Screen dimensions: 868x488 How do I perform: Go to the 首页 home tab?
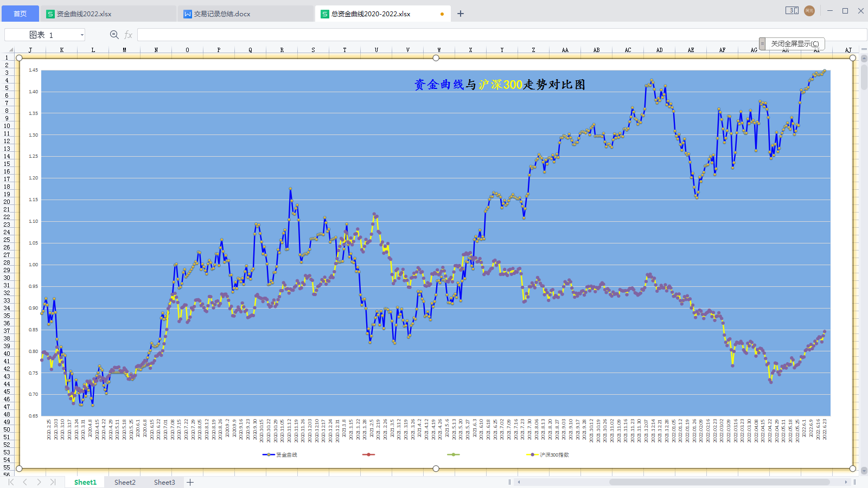(x=20, y=14)
